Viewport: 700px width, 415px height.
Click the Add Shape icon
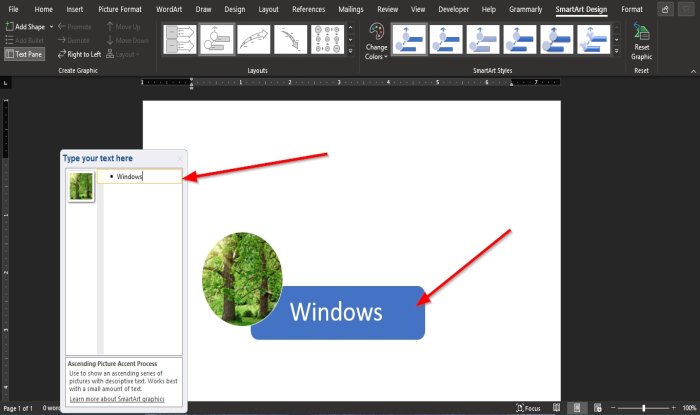[9, 27]
